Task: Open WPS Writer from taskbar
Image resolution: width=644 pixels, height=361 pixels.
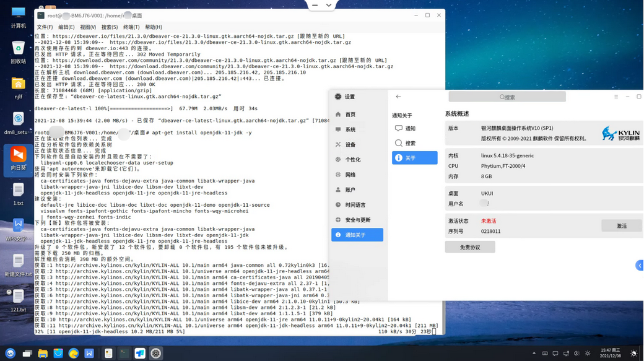Action: 89,353
